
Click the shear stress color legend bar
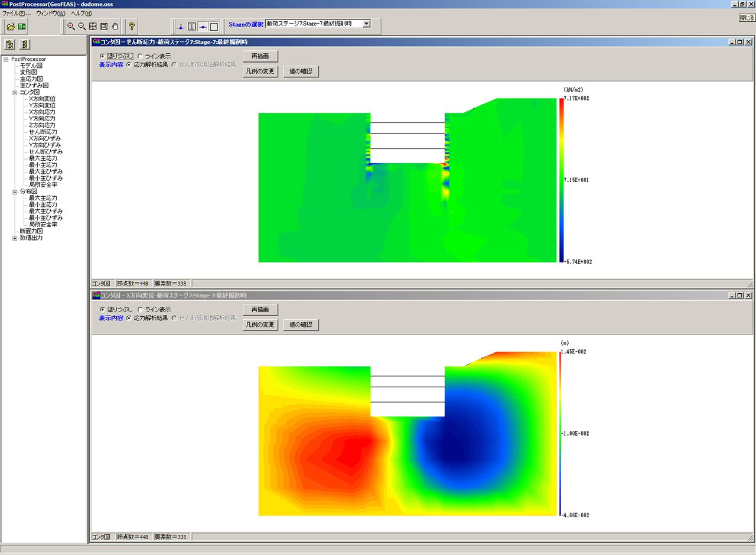coord(562,180)
